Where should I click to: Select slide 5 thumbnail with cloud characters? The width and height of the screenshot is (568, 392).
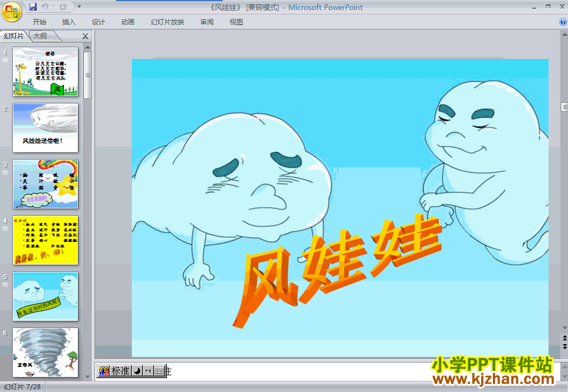coord(45,296)
